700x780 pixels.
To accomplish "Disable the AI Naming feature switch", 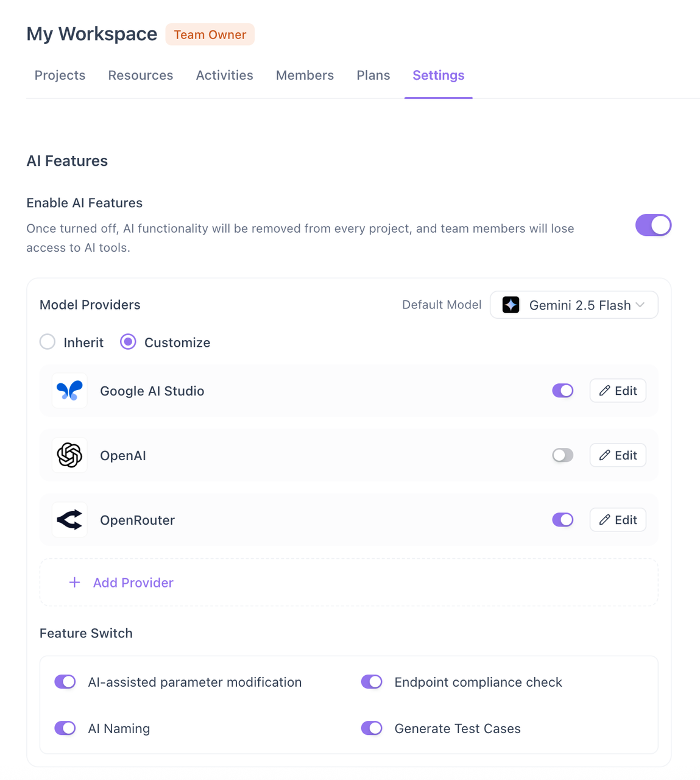I will 65,728.
